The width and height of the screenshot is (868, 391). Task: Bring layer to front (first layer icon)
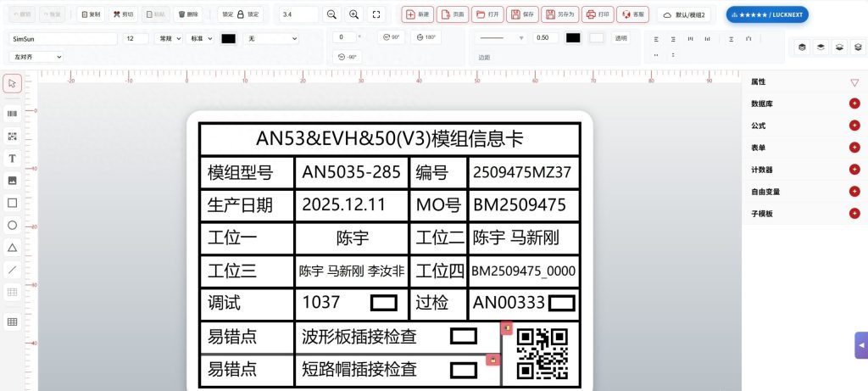point(802,47)
